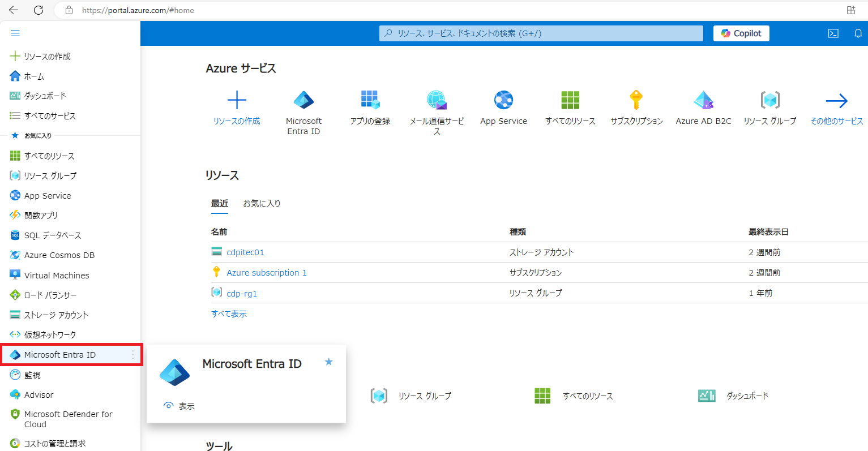Select 仮想ネットワーク in the sidebar

50,335
